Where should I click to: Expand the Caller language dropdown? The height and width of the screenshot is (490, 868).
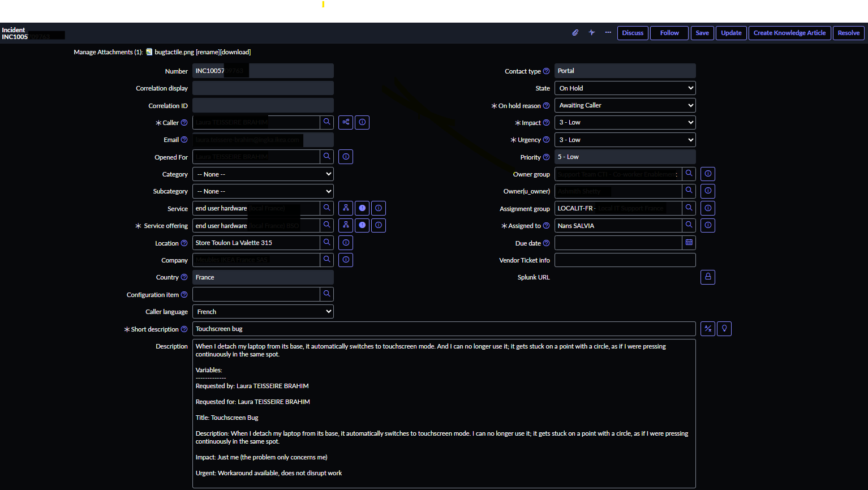coord(263,312)
